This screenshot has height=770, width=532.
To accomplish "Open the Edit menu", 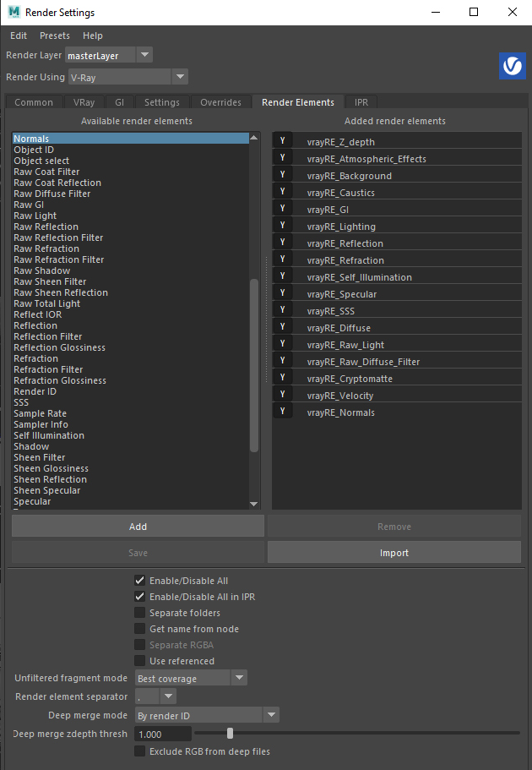I will pyautogui.click(x=19, y=35).
